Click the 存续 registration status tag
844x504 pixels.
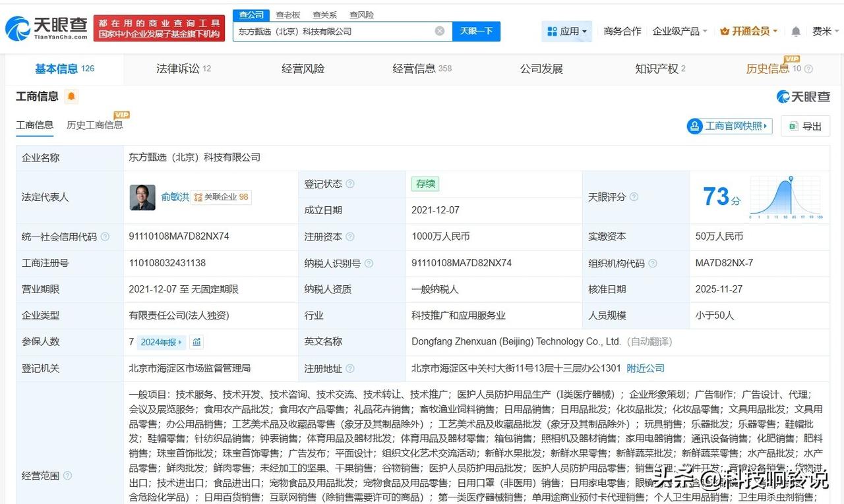click(425, 184)
